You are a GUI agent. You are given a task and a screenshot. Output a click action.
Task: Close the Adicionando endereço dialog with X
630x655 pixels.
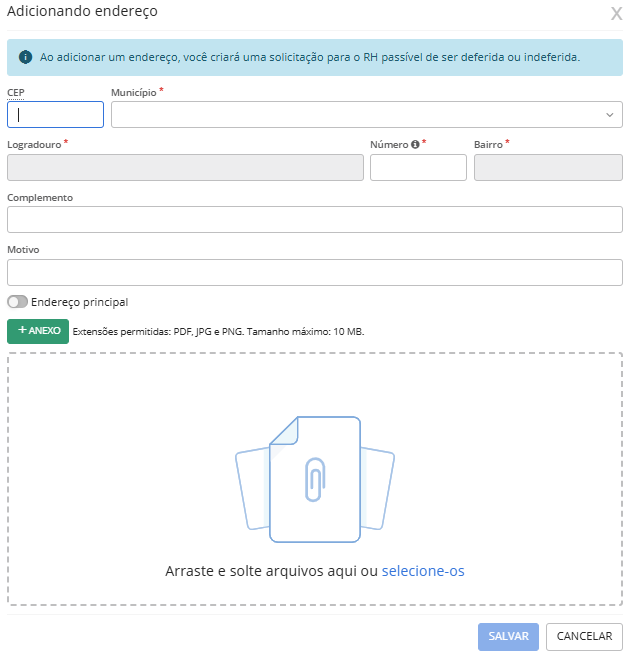[616, 13]
